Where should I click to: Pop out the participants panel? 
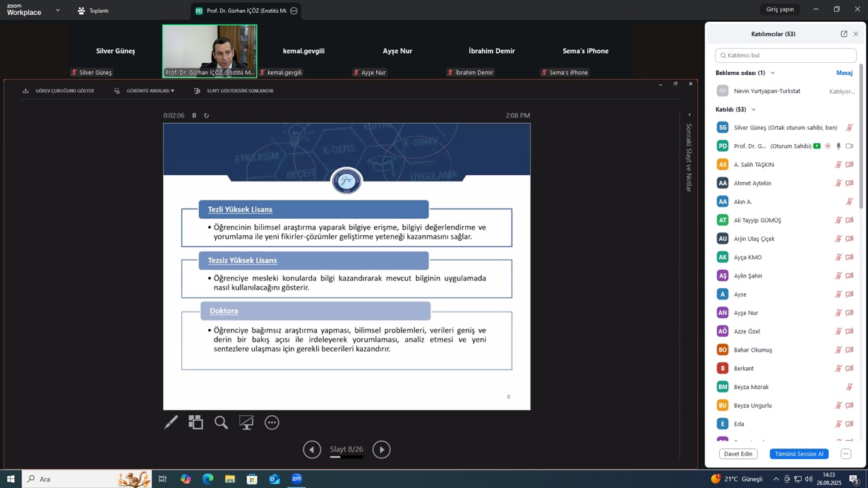point(843,34)
